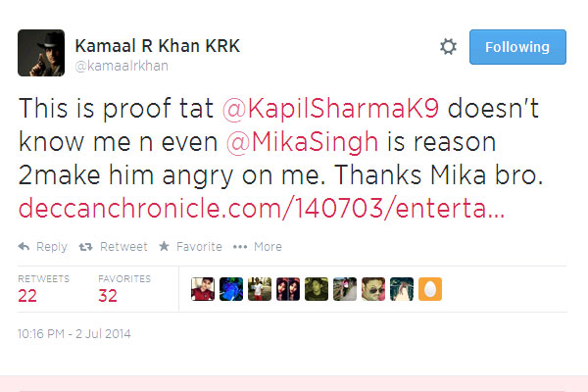Select the blue-glow avatar in favoriters row
588x392 pixels.
(230, 289)
